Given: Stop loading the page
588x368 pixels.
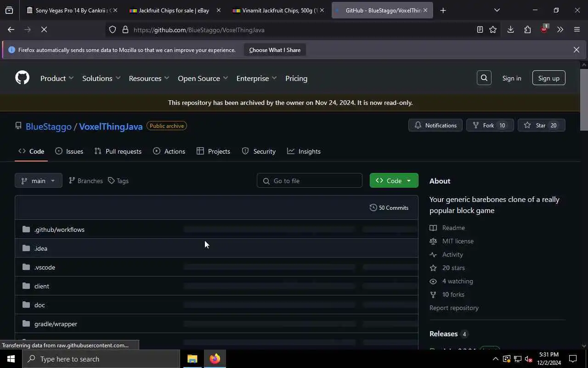Looking at the screenshot, I should point(44,30).
